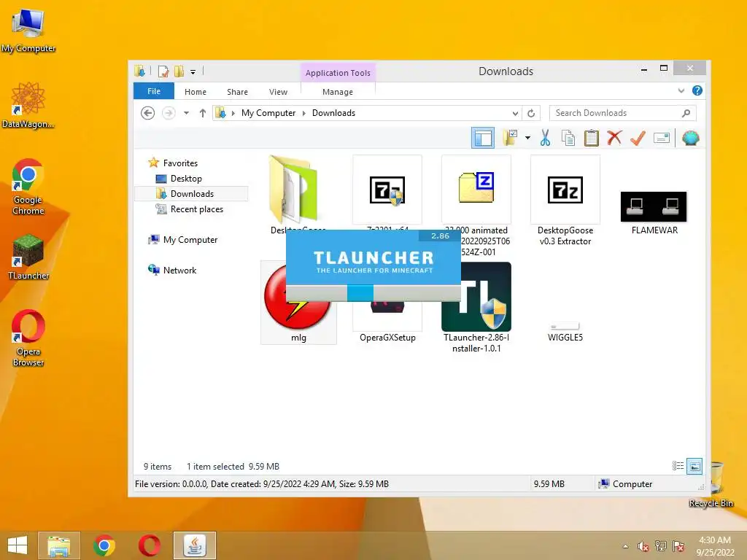Click the Java app taskbar button
This screenshot has width=747, height=560.
(x=194, y=545)
